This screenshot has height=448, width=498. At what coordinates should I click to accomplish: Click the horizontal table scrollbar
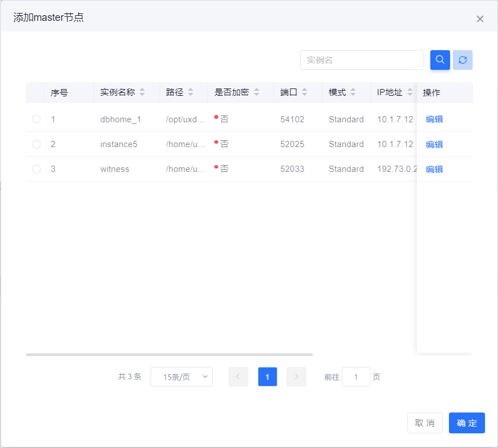[169, 354]
